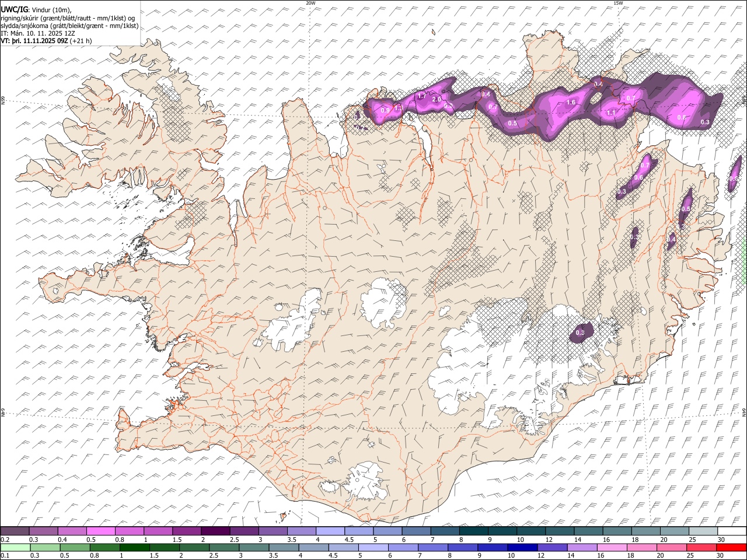This screenshot has height=560, width=747.
Task: Click the '1.6' snowfall value on map
Action: click(571, 103)
